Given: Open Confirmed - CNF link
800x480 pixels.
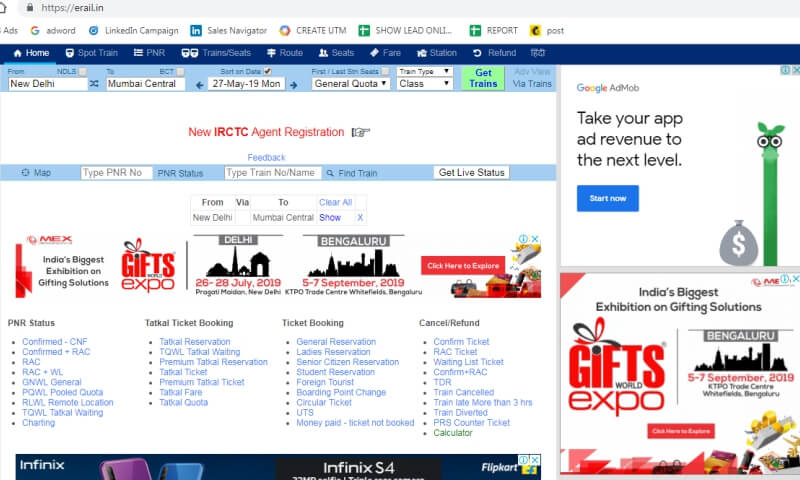Looking at the screenshot, I should click(55, 342).
